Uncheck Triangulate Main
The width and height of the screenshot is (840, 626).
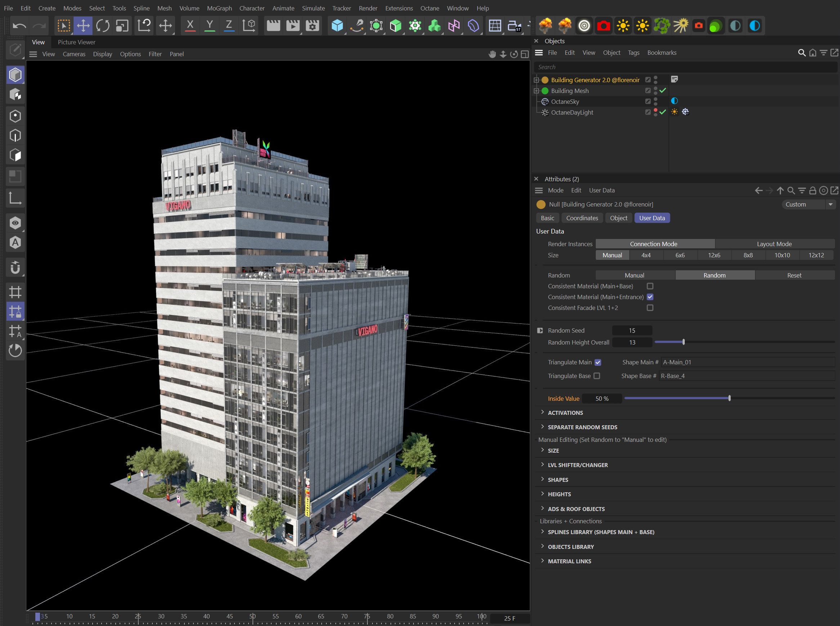point(598,362)
